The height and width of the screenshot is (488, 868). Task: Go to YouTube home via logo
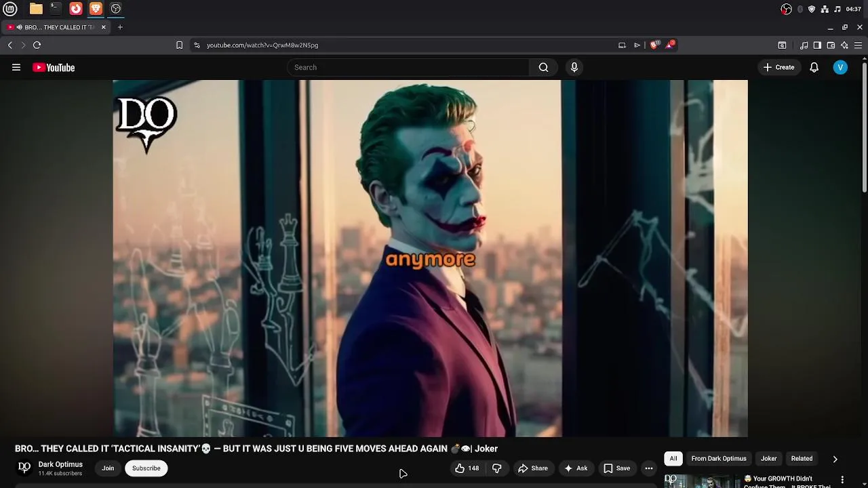(54, 67)
